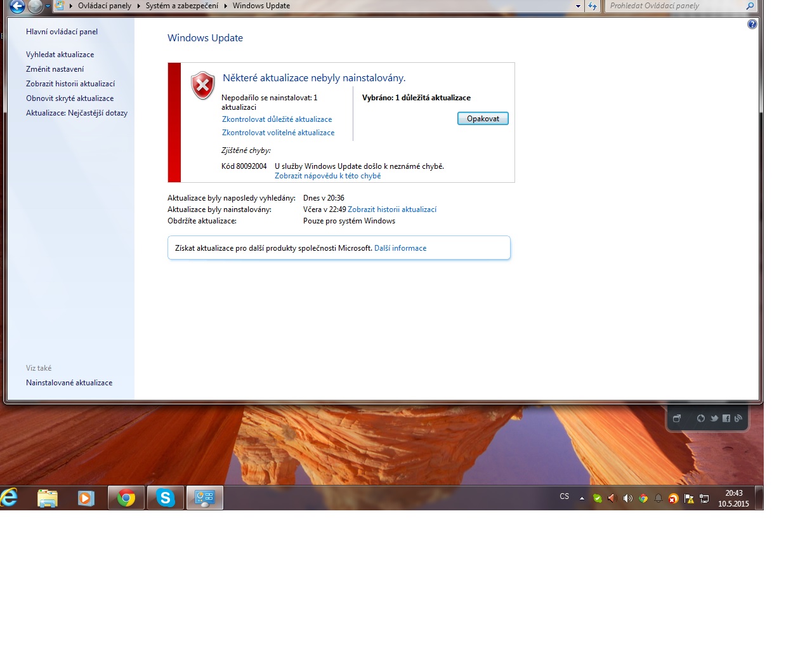Click the red error shield icon
This screenshot has width=812, height=650.
click(203, 86)
